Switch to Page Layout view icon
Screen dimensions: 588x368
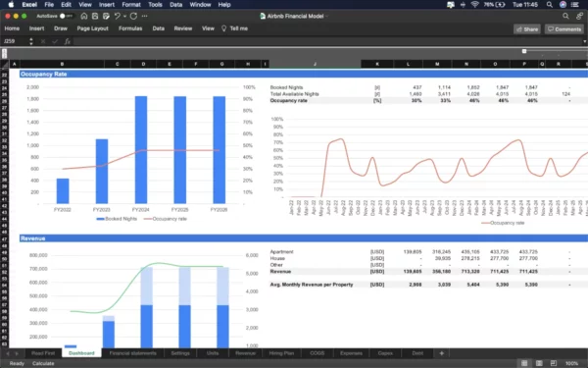coord(539,363)
